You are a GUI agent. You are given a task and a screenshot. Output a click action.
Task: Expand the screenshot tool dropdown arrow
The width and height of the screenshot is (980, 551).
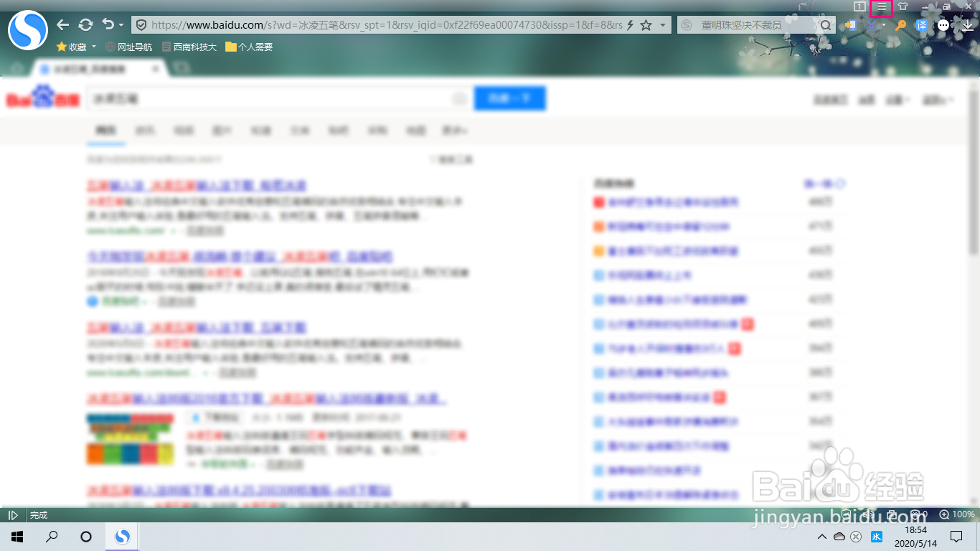884,25
